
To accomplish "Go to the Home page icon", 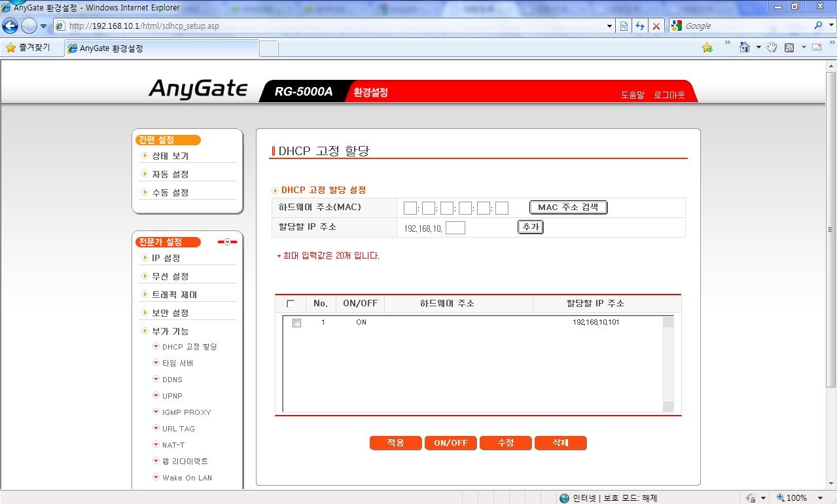I will 744,48.
